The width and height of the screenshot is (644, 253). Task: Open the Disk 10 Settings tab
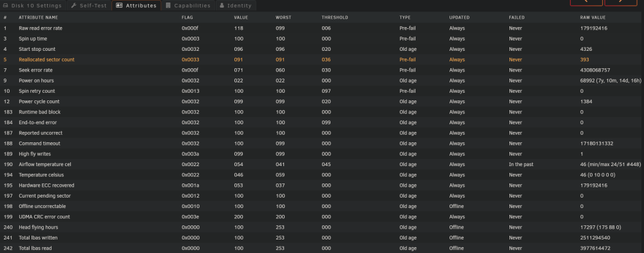tap(33, 6)
